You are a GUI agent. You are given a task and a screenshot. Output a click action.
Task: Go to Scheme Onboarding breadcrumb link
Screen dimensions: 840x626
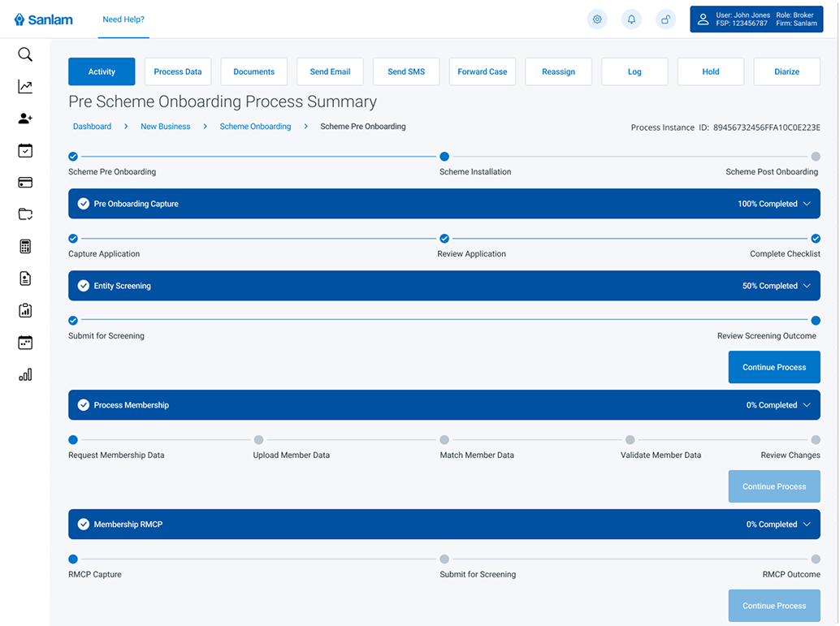[255, 127]
